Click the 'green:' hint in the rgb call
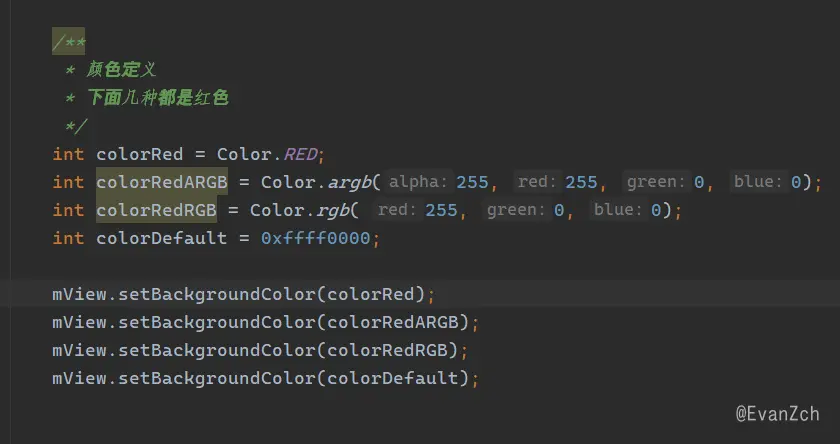This screenshot has width=840, height=444. 516,210
